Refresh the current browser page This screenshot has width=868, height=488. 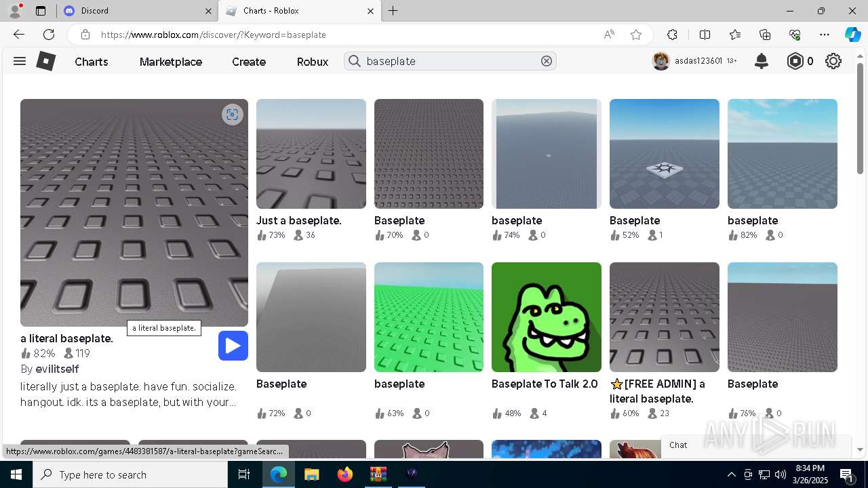pos(49,35)
